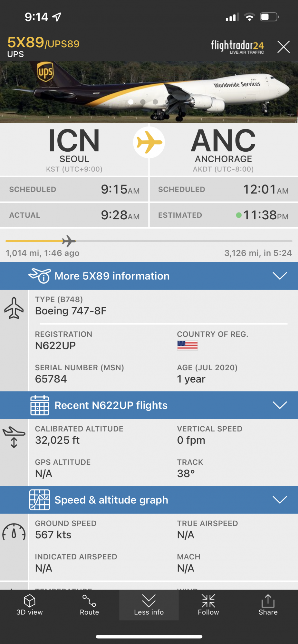
Task: Collapse details with Less info
Action: [149, 604]
